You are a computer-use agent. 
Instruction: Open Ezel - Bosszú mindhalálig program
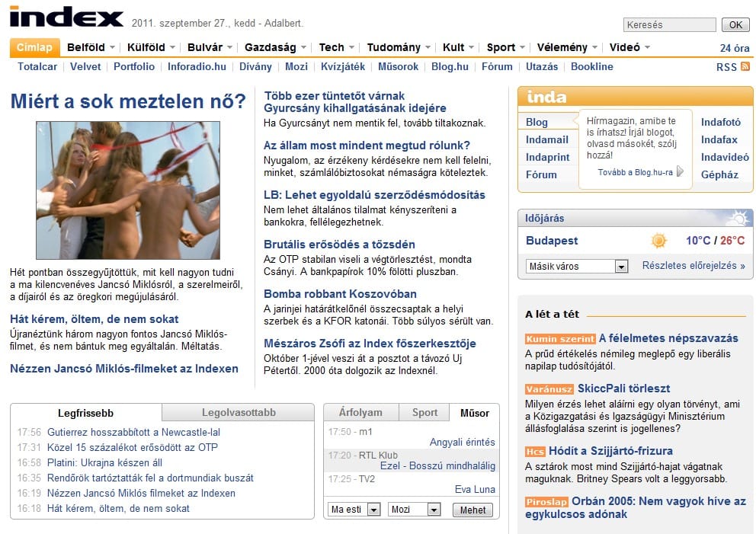coord(437,465)
